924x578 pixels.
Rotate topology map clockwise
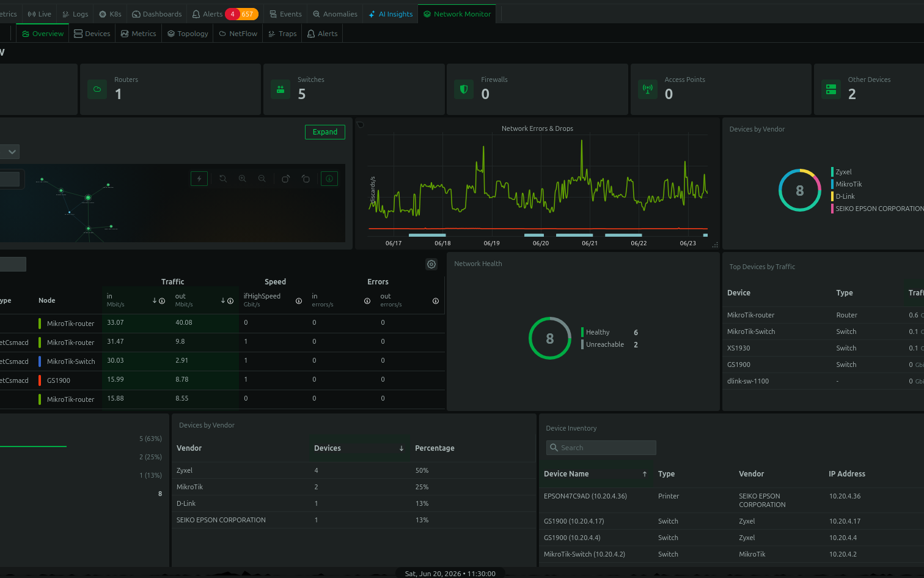click(286, 179)
